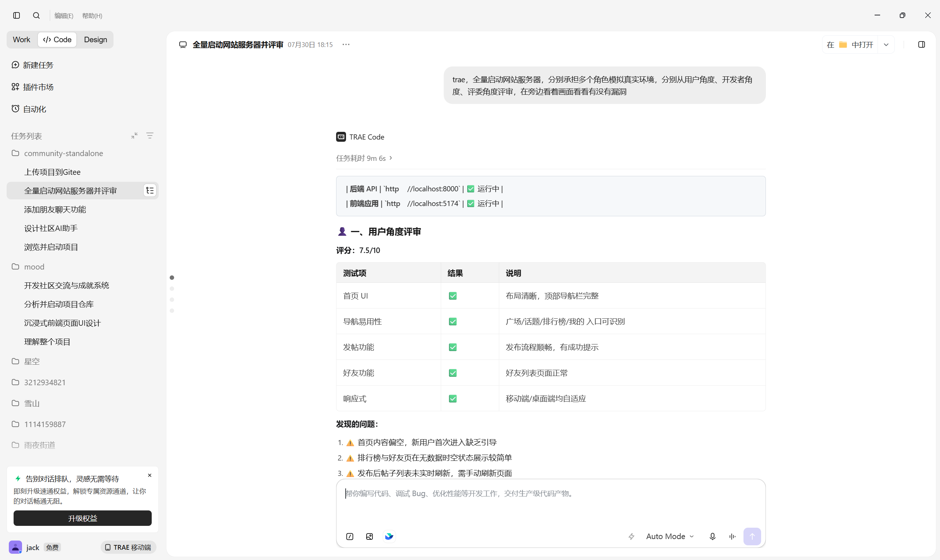Open task 开发社区交流与成就系统

(83, 286)
